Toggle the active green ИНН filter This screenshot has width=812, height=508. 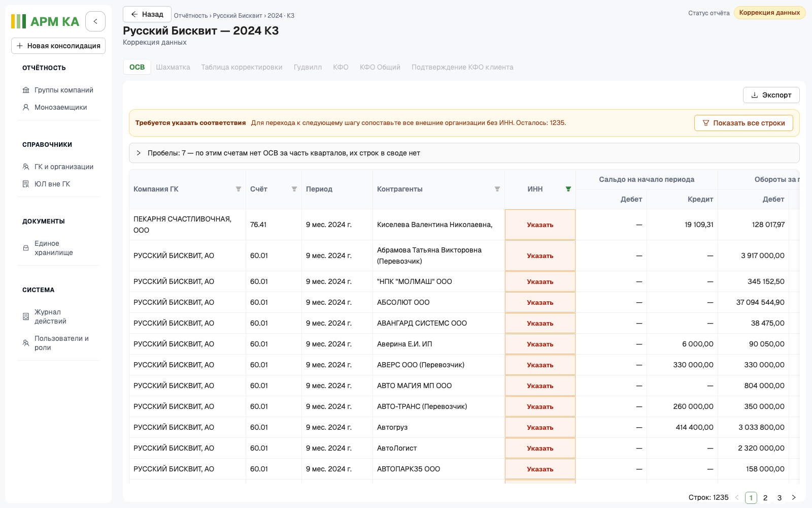[568, 189]
